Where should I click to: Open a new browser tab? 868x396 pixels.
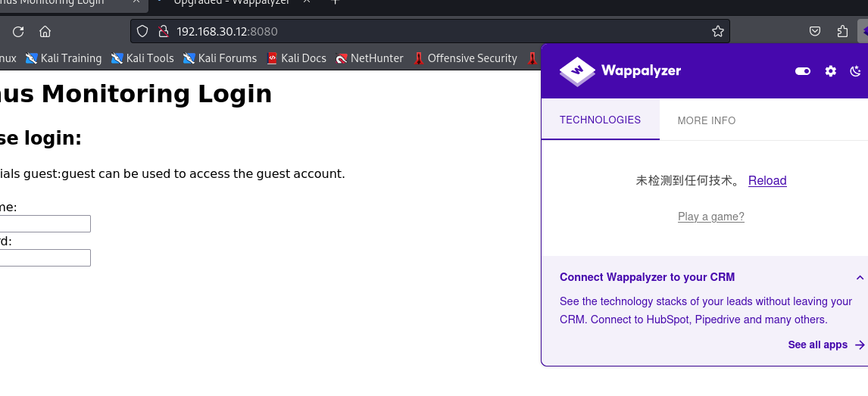point(334,2)
